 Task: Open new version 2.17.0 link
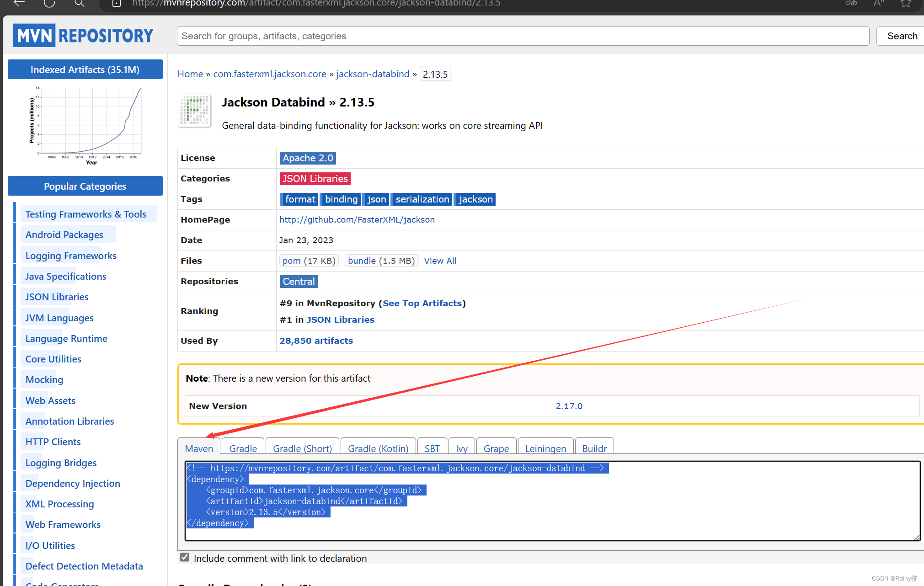click(x=569, y=406)
